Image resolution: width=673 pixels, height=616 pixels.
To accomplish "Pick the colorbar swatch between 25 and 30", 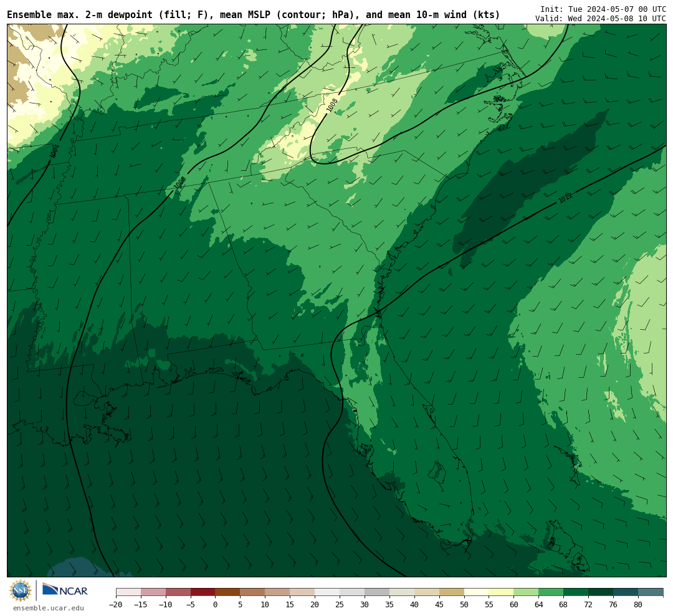I will 352,592.
